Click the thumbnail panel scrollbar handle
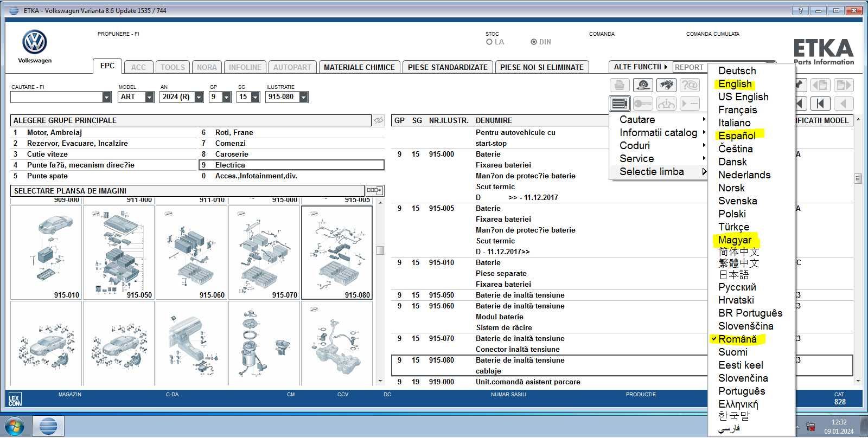 pyautogui.click(x=380, y=250)
